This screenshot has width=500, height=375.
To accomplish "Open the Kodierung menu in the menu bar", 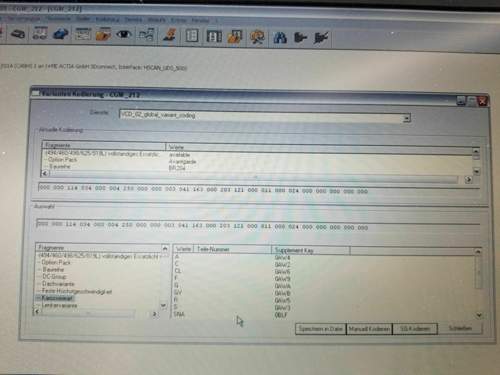I will click(x=107, y=20).
